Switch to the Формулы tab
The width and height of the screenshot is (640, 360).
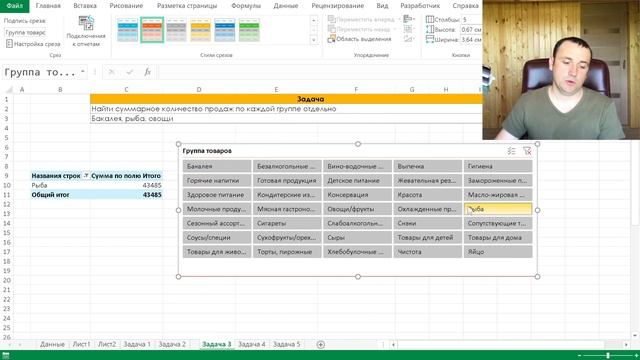246,6
